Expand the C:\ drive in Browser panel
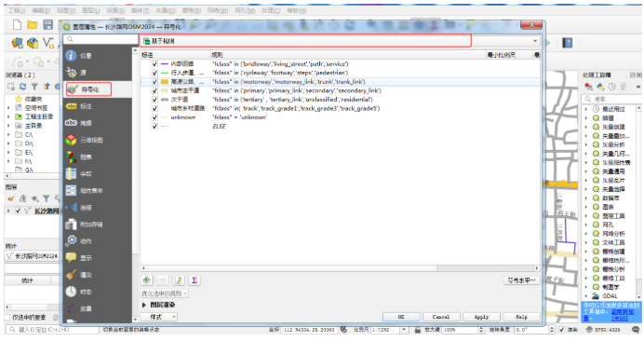The image size is (644, 341). (x=8, y=134)
